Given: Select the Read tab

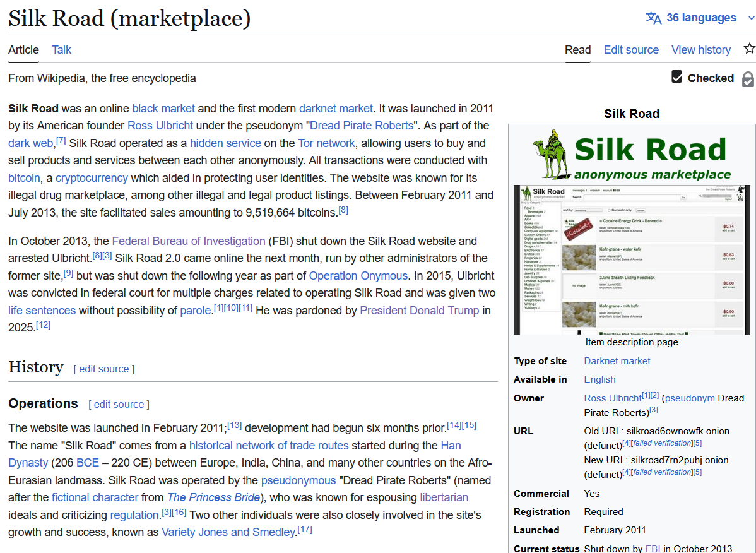Looking at the screenshot, I should (577, 50).
